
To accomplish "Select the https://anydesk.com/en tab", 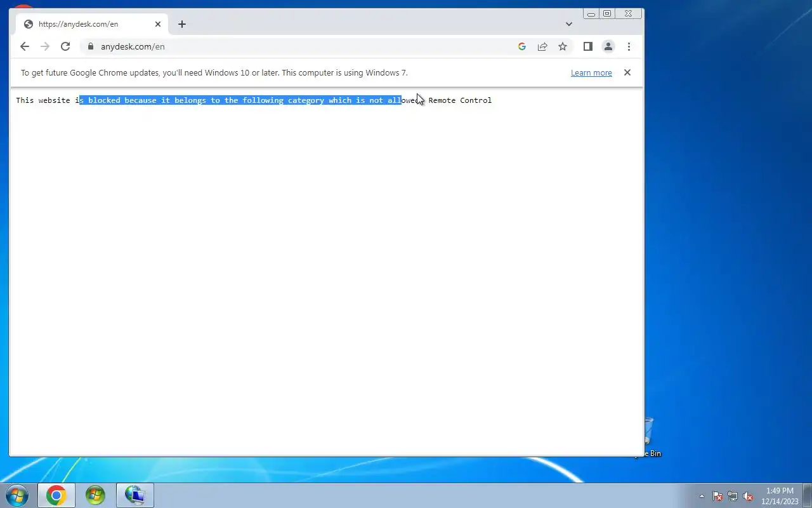I will (93, 24).
